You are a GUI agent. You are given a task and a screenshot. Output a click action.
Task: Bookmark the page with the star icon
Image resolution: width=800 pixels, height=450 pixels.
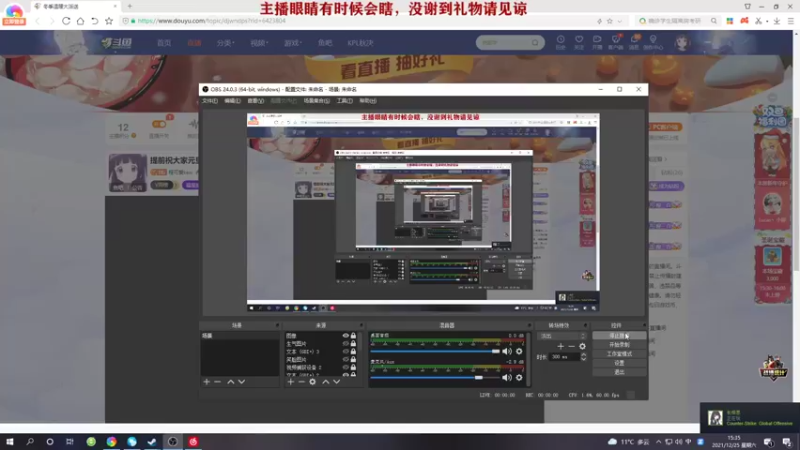click(x=109, y=21)
